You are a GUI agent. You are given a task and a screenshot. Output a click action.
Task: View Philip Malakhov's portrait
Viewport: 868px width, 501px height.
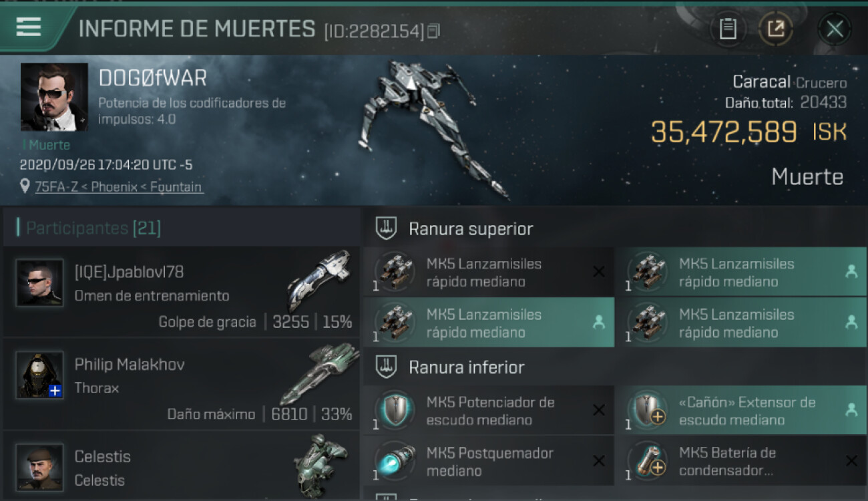click(x=40, y=375)
